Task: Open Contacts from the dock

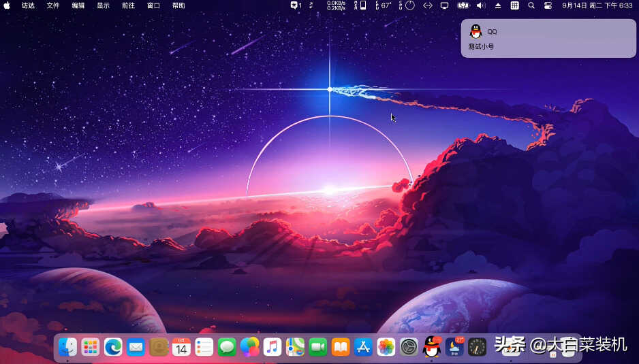Action: (x=159, y=347)
